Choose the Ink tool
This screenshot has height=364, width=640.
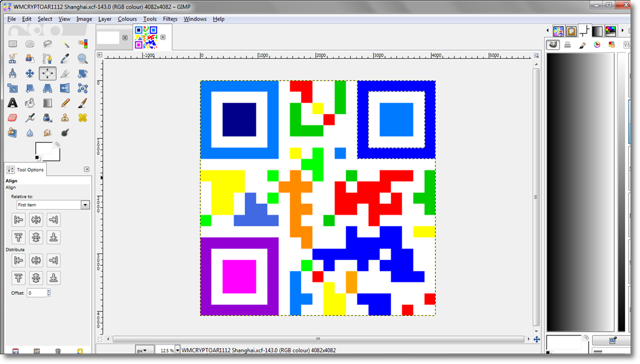[x=47, y=118]
